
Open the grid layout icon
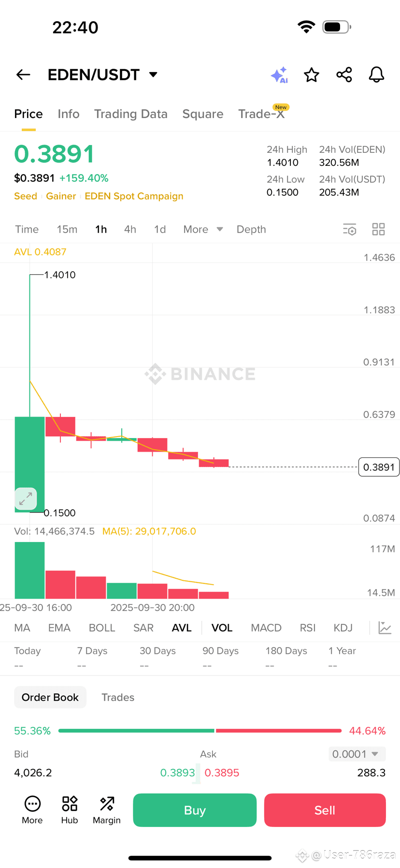click(x=379, y=229)
